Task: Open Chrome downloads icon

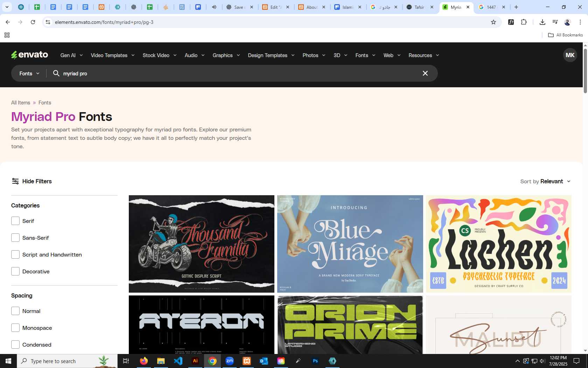Action: click(x=542, y=22)
